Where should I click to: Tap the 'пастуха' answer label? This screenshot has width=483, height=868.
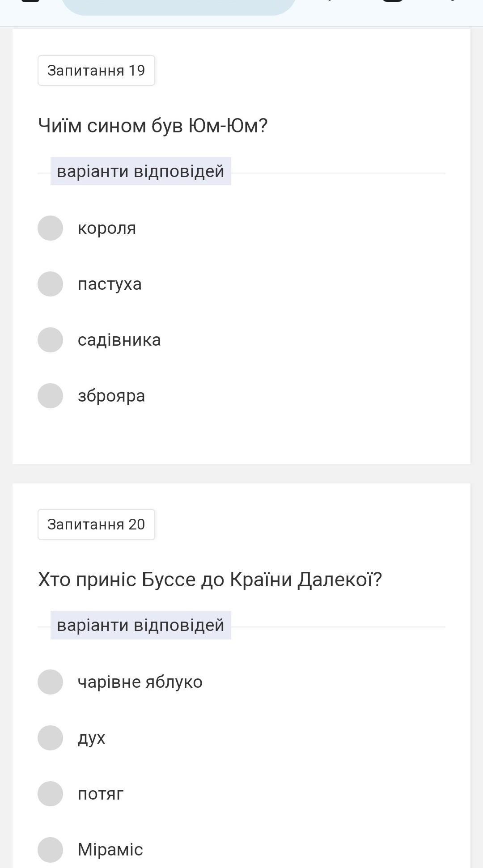(110, 284)
